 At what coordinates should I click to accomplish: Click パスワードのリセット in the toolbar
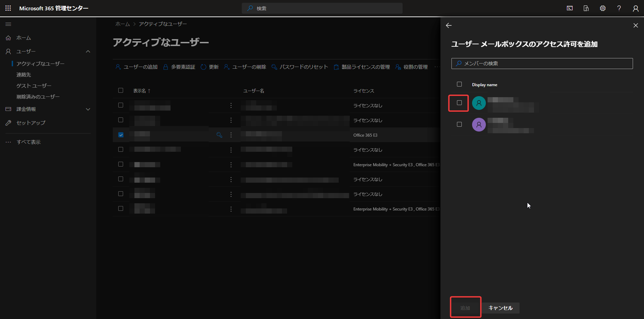click(300, 67)
